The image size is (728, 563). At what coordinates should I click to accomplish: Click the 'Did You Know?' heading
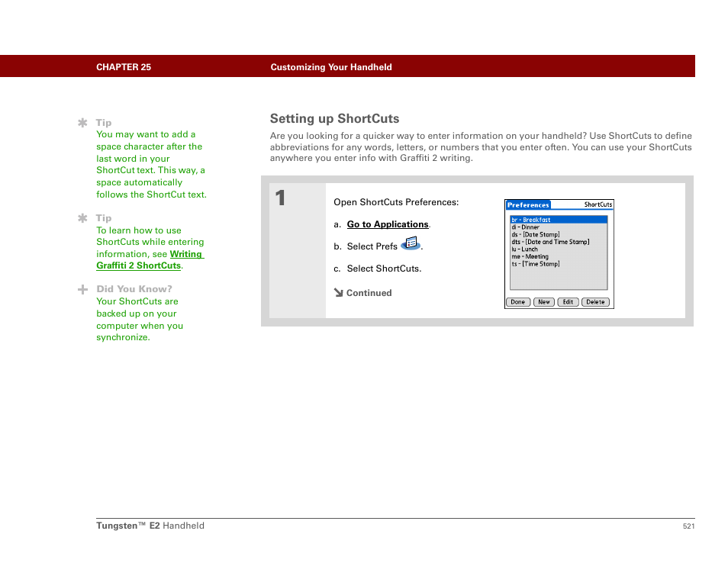coord(134,288)
